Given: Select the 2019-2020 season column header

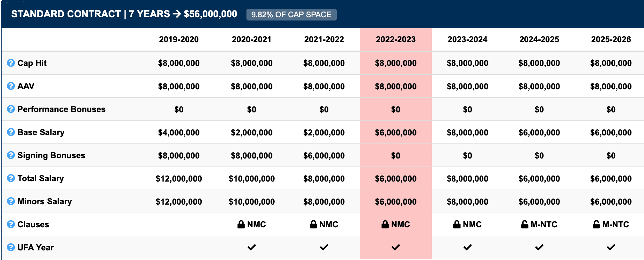Looking at the screenshot, I should [x=179, y=39].
